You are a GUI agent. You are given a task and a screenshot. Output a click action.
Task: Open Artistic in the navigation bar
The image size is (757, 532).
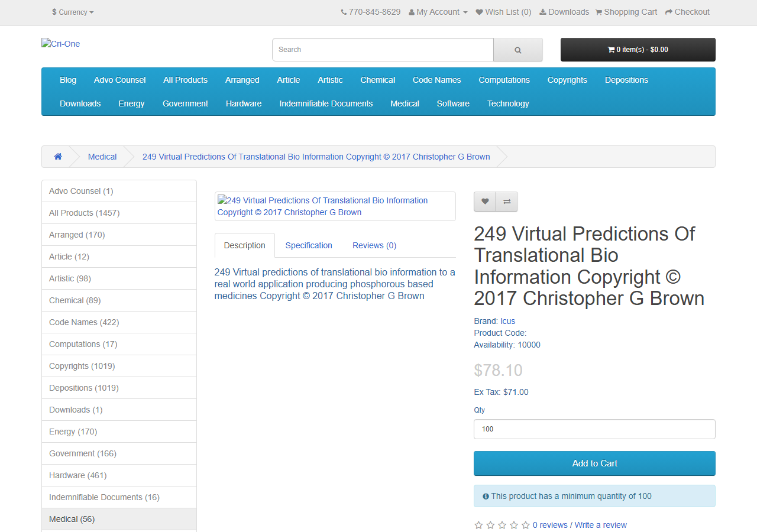(330, 80)
